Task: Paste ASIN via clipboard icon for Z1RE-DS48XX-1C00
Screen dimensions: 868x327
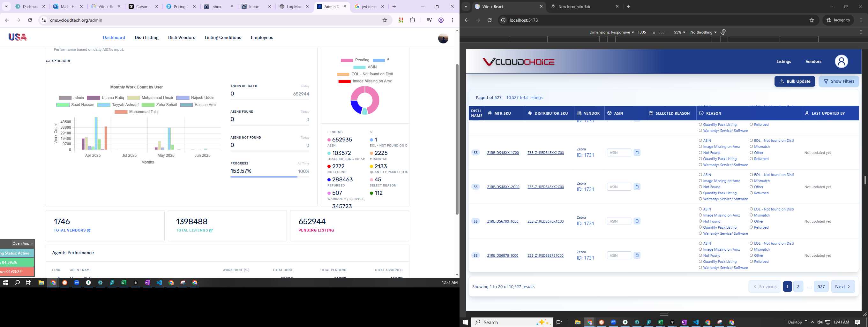Action: point(637,153)
